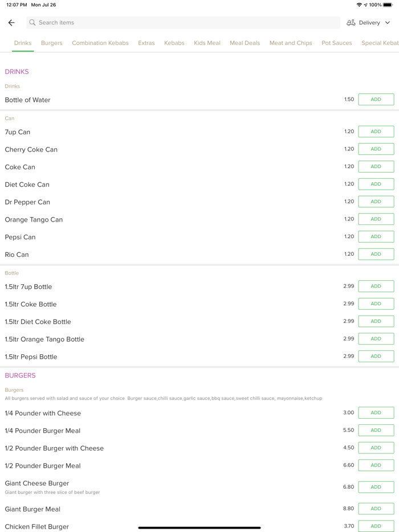
Task: Open the Combination Kebabs tab
Action: [x=100, y=43]
